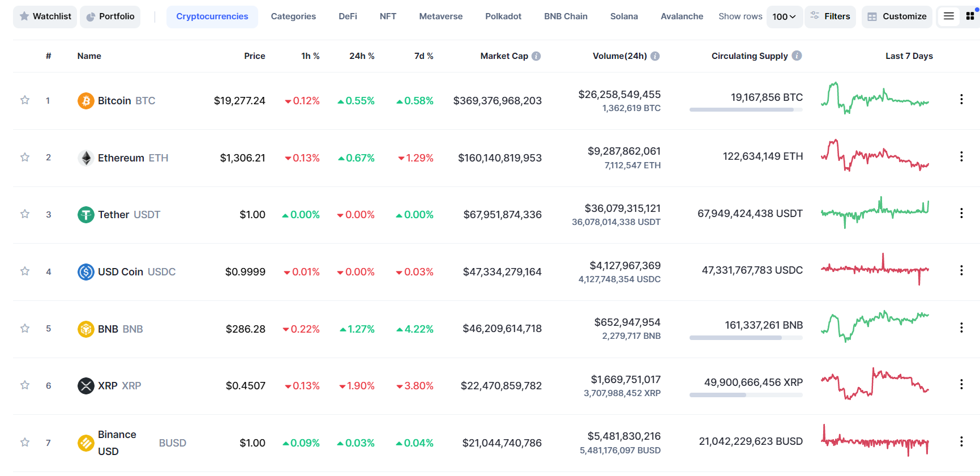Click the BNB coin logo icon
Screen dimensions: 980x476
85,329
